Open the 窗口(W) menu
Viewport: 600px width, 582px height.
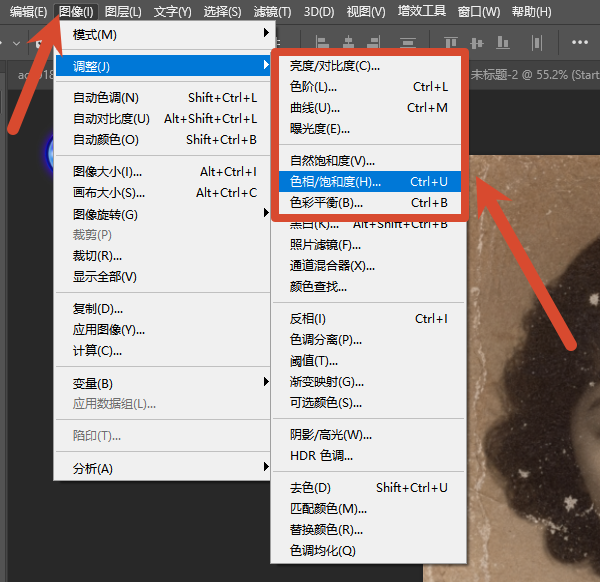point(479,12)
